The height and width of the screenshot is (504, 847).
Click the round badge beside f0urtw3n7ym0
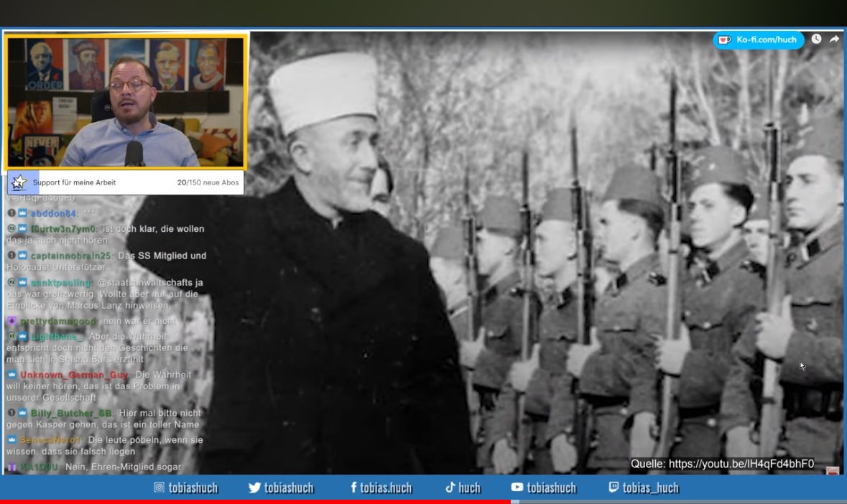11,228
